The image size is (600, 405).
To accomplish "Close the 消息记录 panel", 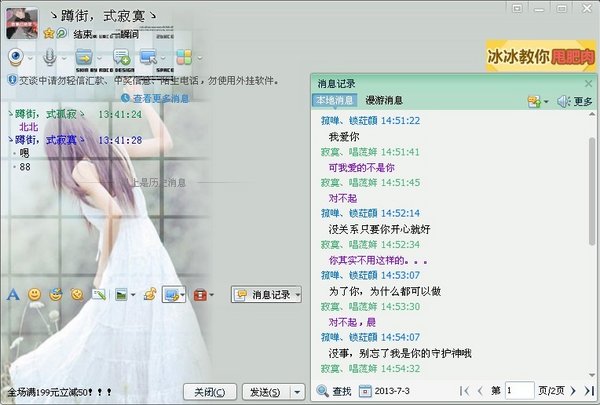I will coord(589,83).
